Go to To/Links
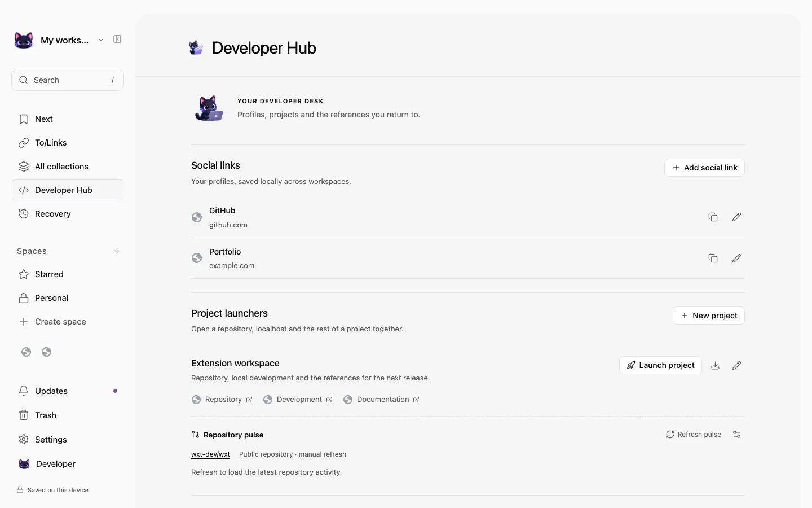812x508 pixels. pyautogui.click(x=68, y=143)
